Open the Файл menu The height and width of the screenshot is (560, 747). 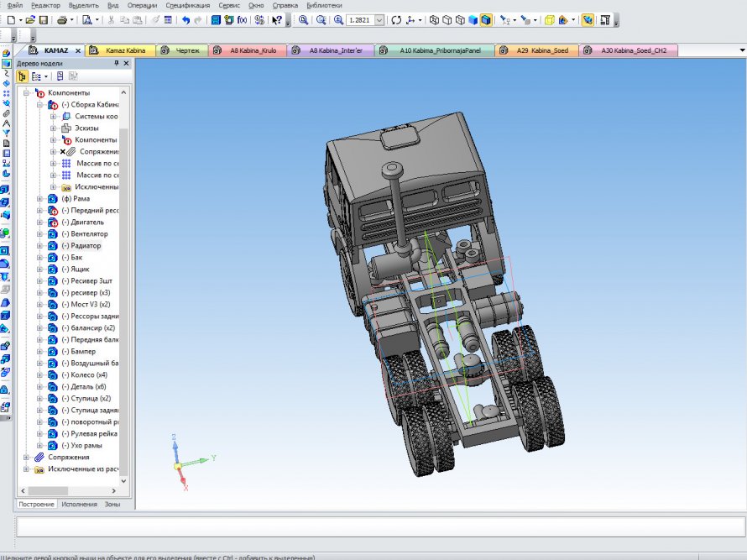(14, 5)
